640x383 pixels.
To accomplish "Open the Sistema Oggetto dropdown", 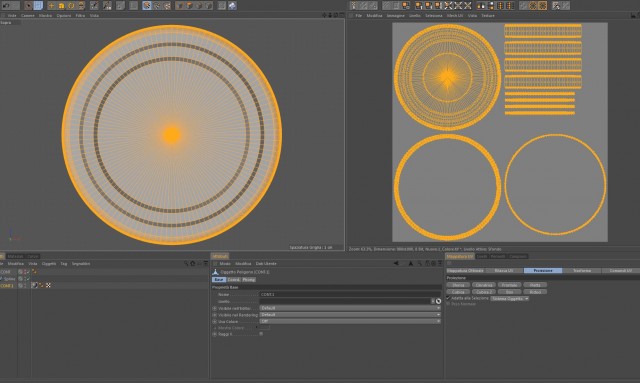I will [509, 298].
